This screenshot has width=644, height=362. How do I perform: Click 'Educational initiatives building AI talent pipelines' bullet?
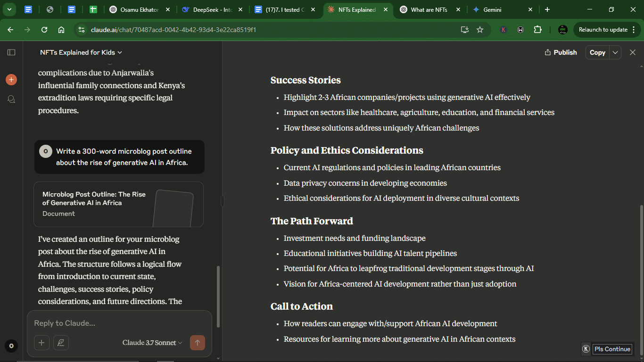pos(370,254)
